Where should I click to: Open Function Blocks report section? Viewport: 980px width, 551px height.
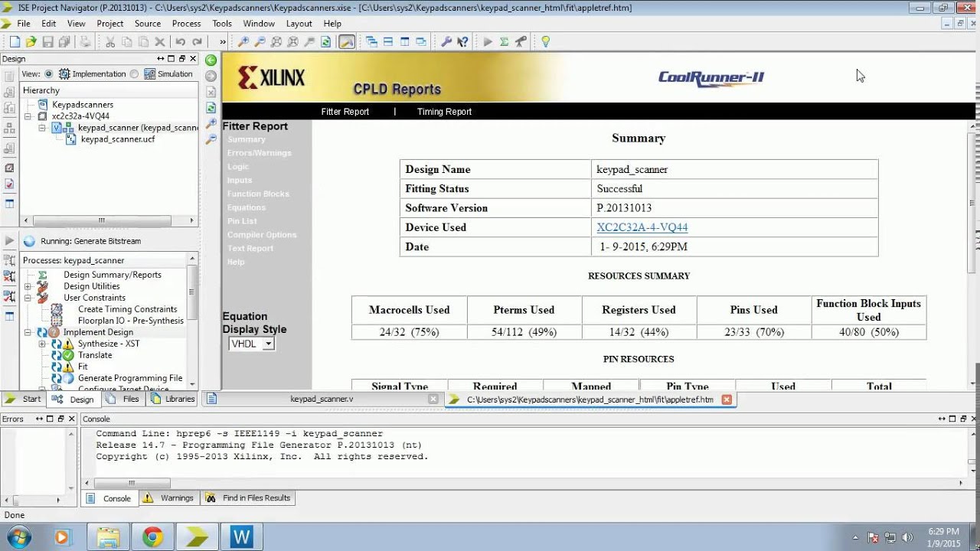258,194
